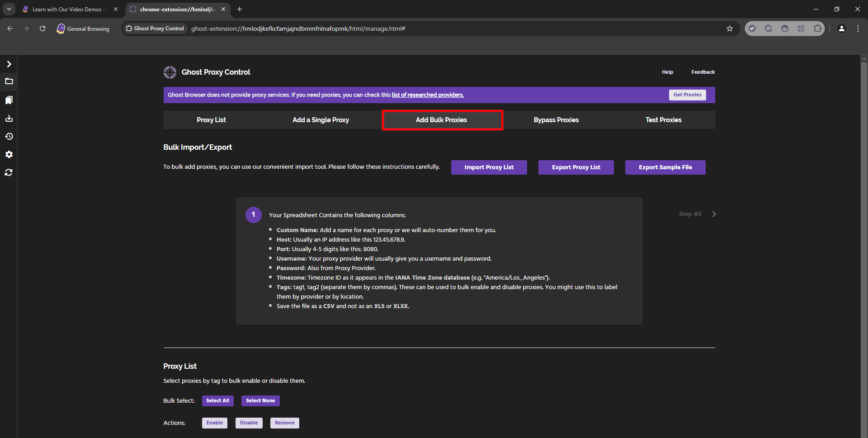868x438 pixels.
Task: Go to Step #2 using the right arrow
Action: (714, 214)
